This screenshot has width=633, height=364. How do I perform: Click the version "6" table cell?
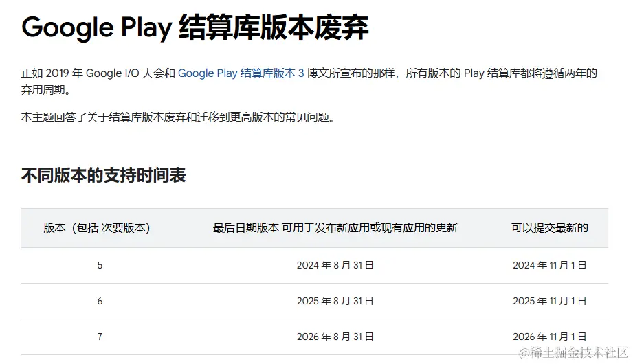click(x=100, y=301)
